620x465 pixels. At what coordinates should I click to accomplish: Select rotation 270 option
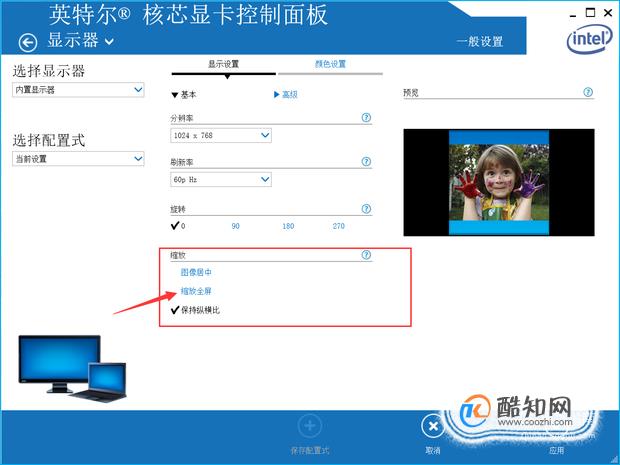tap(338, 226)
